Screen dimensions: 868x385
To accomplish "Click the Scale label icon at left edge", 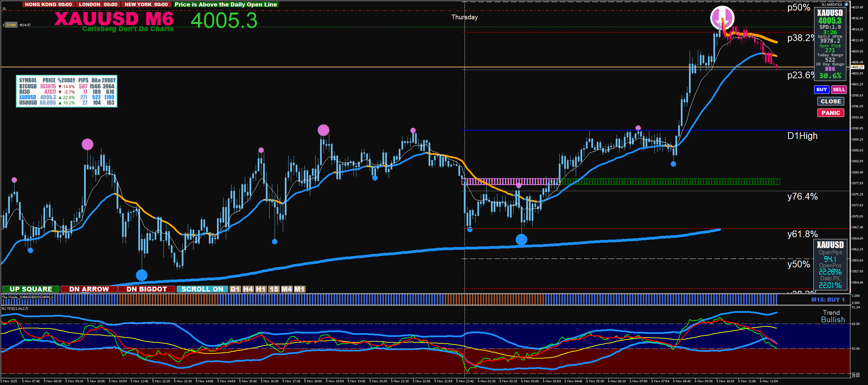I will 11,25.
